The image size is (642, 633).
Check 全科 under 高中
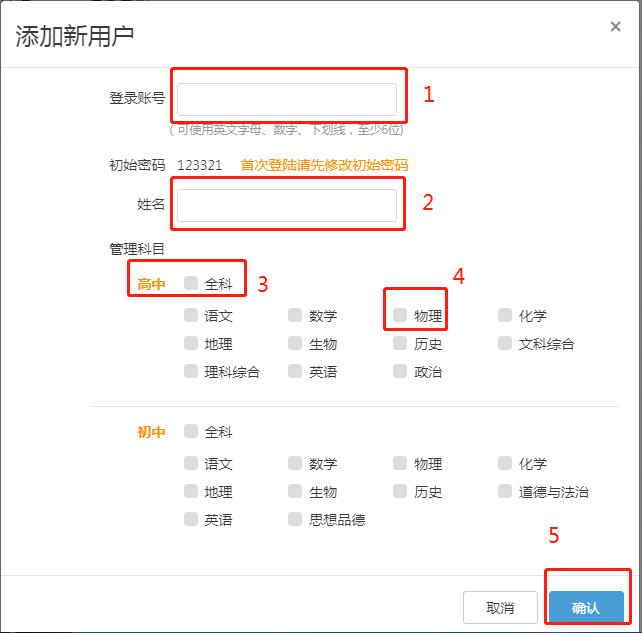click(191, 284)
